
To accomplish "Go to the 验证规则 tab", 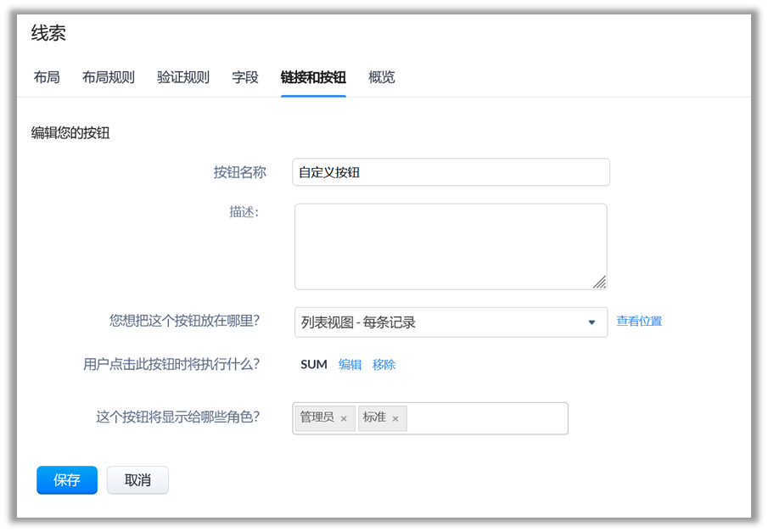I will (x=182, y=77).
